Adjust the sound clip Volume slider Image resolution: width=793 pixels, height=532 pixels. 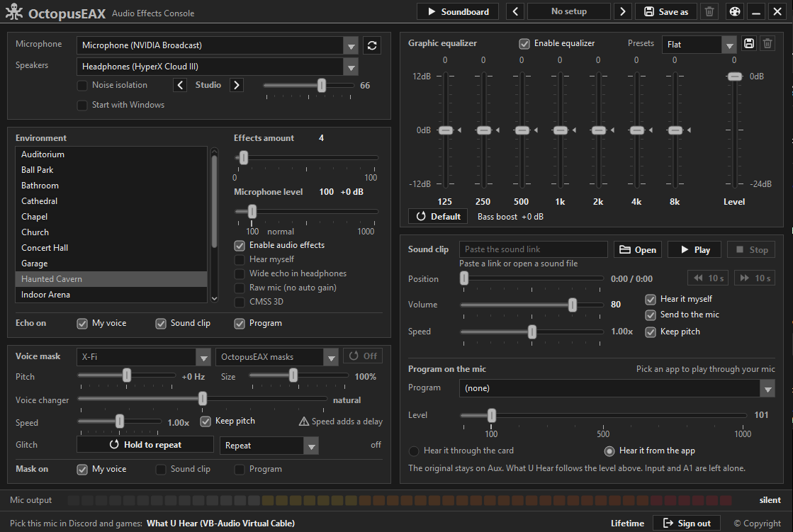coord(572,305)
